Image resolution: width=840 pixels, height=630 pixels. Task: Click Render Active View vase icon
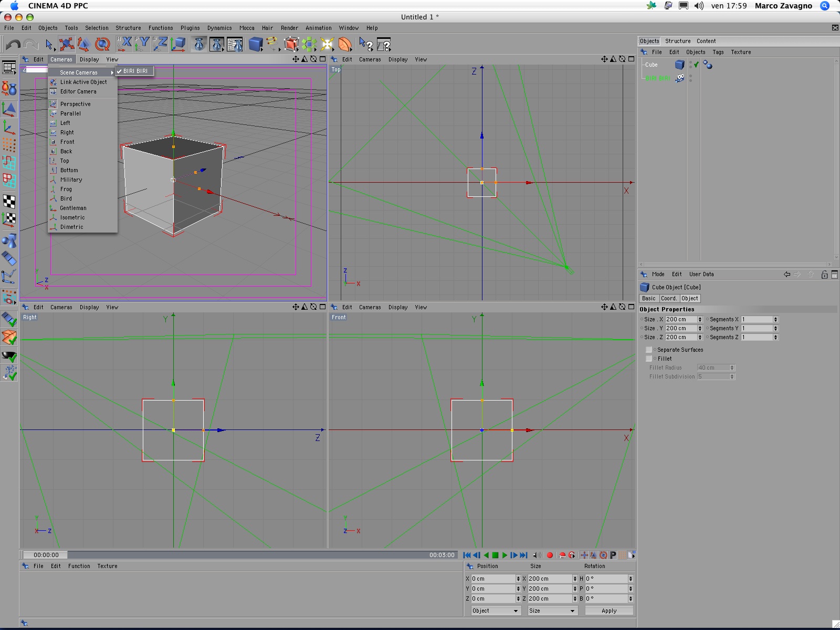point(199,44)
